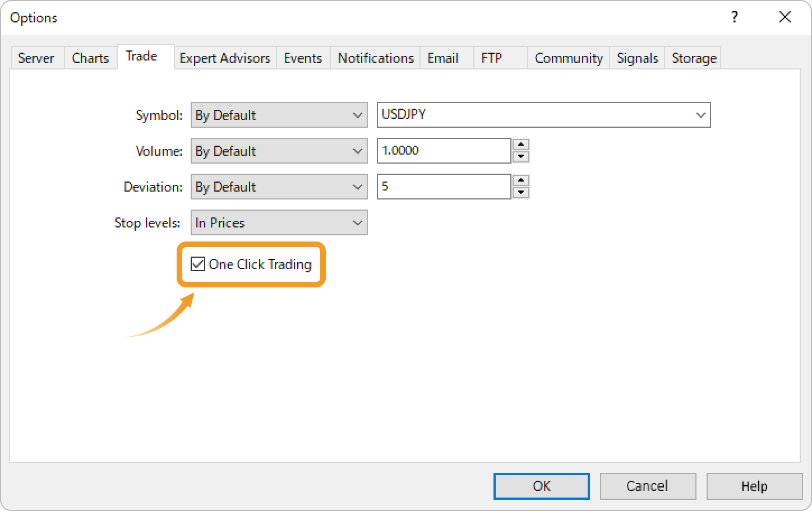This screenshot has height=511, width=812.
Task: Decrease the Deviation value with the down arrow
Action: [521, 192]
